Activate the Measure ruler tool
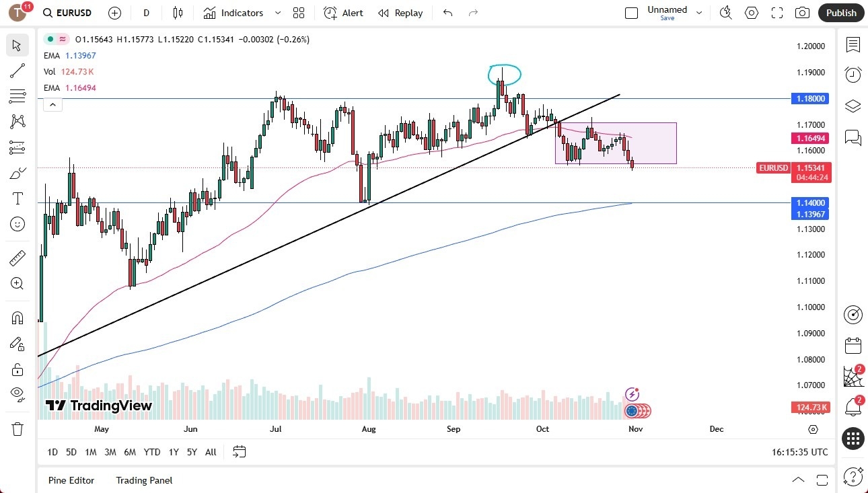This screenshot has height=493, width=868. (17, 258)
